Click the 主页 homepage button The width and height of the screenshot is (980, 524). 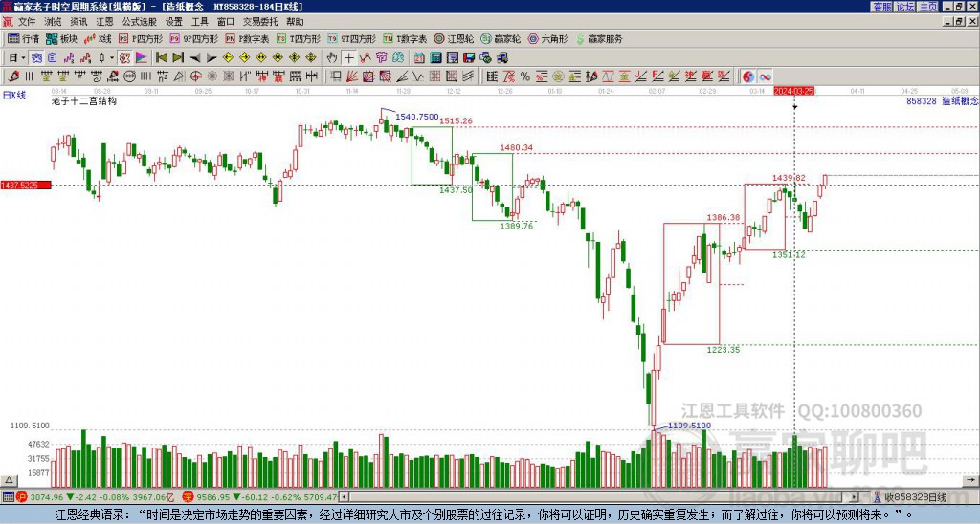coord(928,7)
